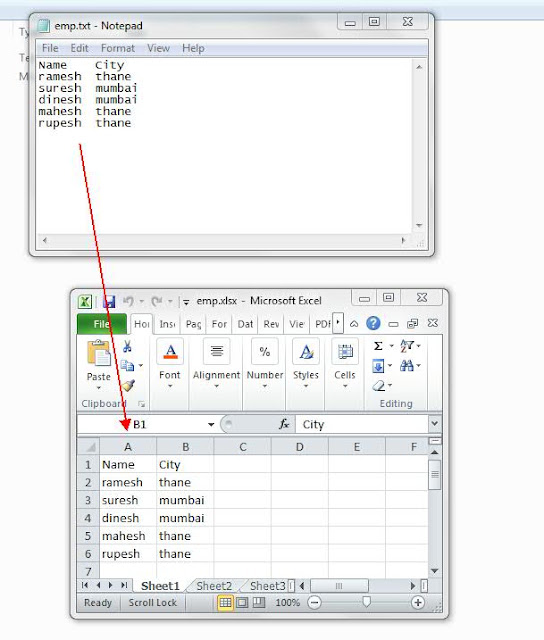Image resolution: width=544 pixels, height=640 pixels.
Task: Open the View menu in Notepad
Action: tap(158, 48)
